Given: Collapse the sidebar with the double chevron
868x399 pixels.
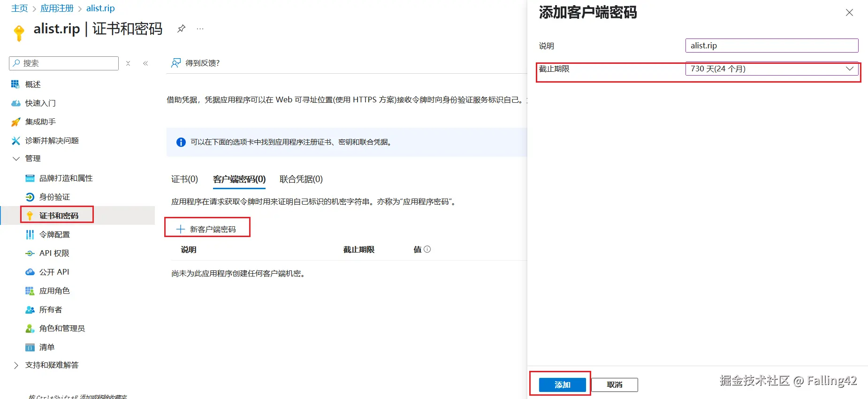Looking at the screenshot, I should coord(145,63).
